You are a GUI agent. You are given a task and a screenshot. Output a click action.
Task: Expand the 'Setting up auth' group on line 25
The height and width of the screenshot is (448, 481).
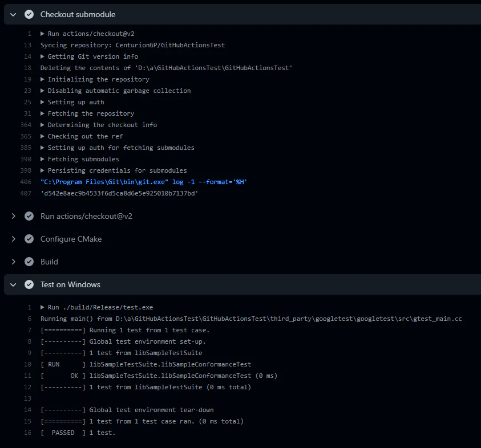[x=42, y=102]
